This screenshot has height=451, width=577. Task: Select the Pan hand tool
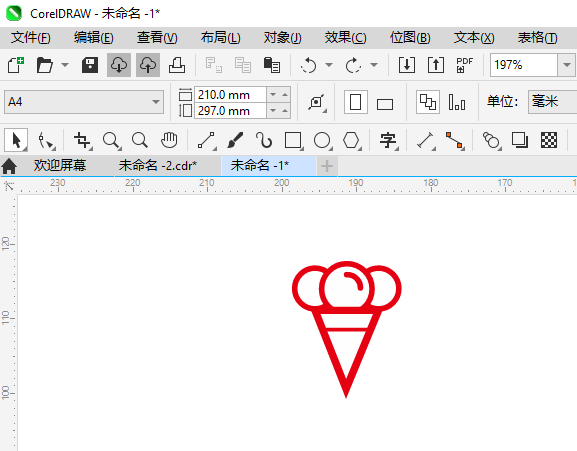(169, 140)
